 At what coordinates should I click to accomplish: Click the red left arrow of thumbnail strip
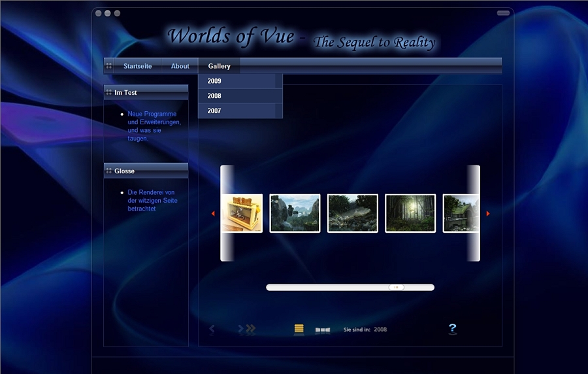click(213, 213)
